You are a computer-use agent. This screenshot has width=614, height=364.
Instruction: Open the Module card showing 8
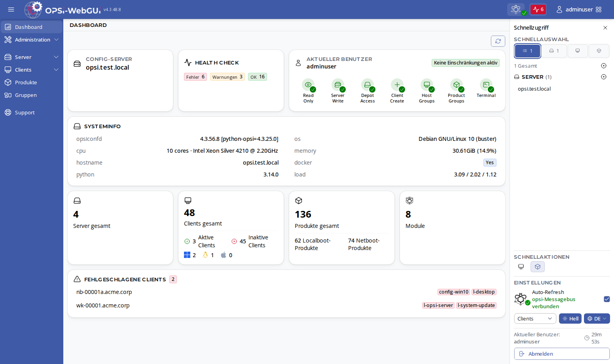click(x=453, y=228)
